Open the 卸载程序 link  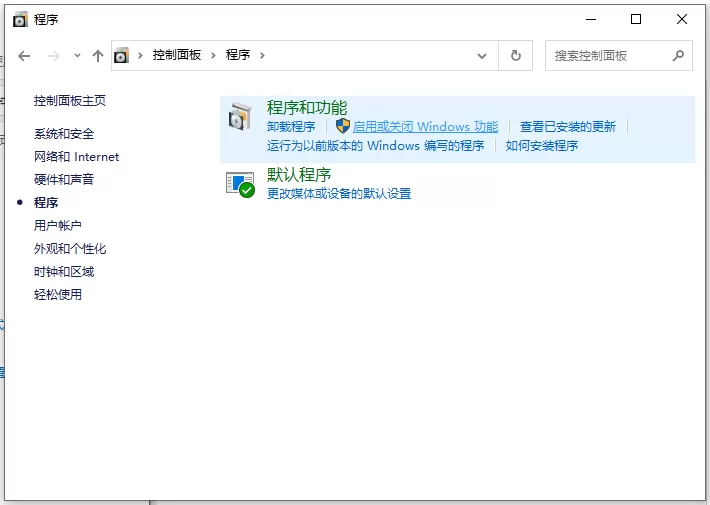pyautogui.click(x=291, y=126)
